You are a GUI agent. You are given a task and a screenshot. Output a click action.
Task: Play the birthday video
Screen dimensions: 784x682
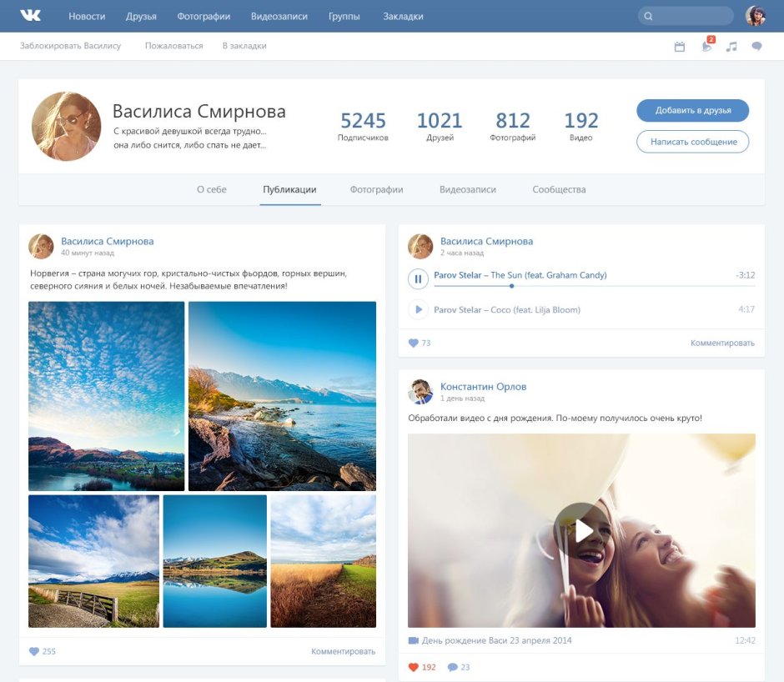581,530
